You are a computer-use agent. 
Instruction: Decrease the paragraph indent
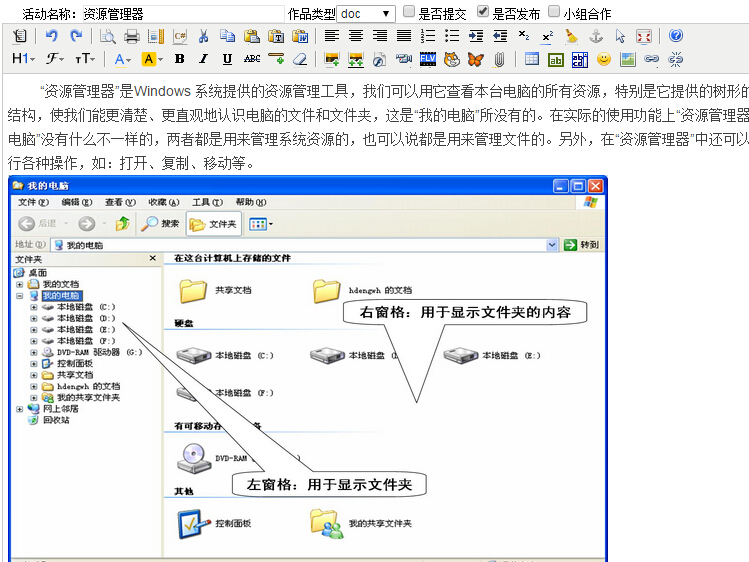pos(500,36)
